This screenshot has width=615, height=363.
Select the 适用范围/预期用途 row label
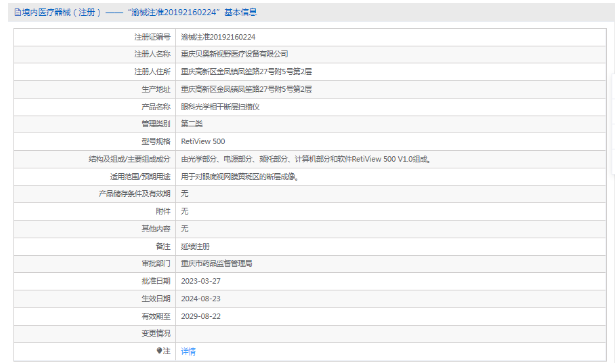[140, 176]
